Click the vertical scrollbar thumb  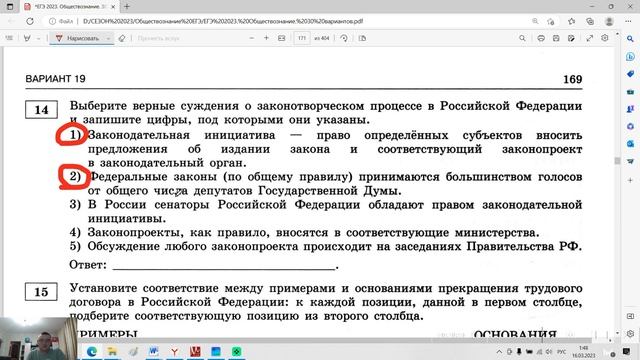[617, 161]
